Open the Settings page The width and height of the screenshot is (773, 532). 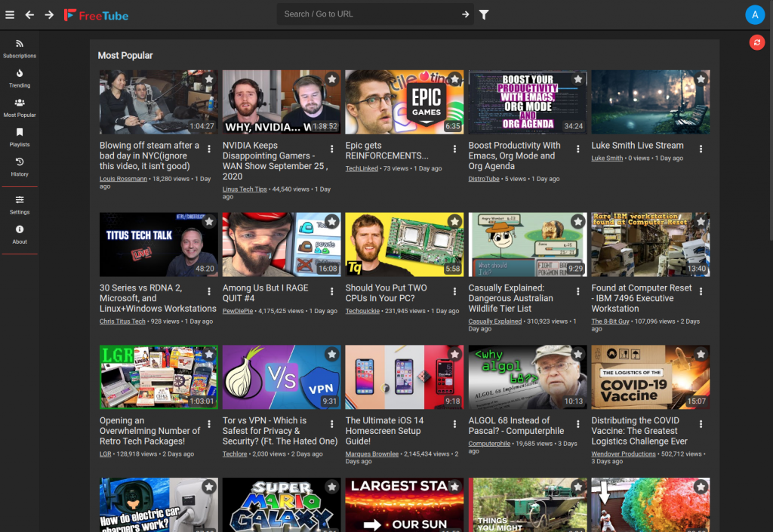click(19, 204)
